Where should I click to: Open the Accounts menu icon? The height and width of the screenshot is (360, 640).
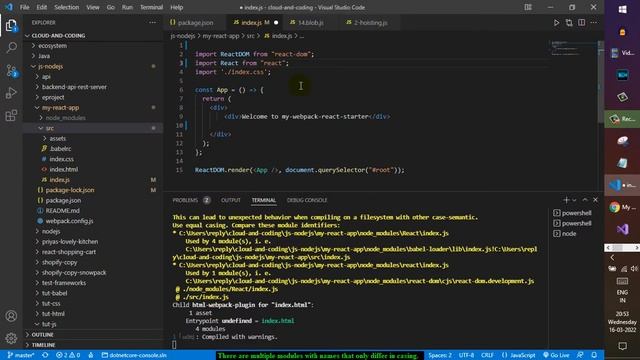click(x=11, y=316)
